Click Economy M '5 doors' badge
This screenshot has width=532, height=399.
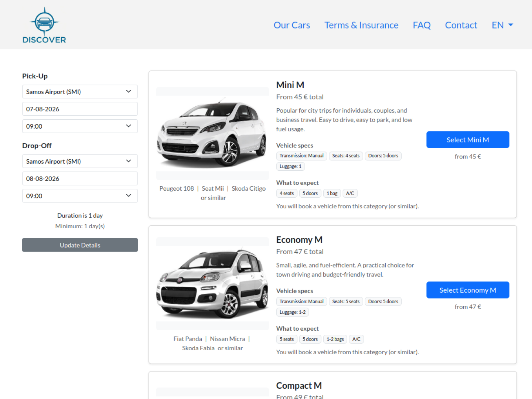[x=310, y=340]
